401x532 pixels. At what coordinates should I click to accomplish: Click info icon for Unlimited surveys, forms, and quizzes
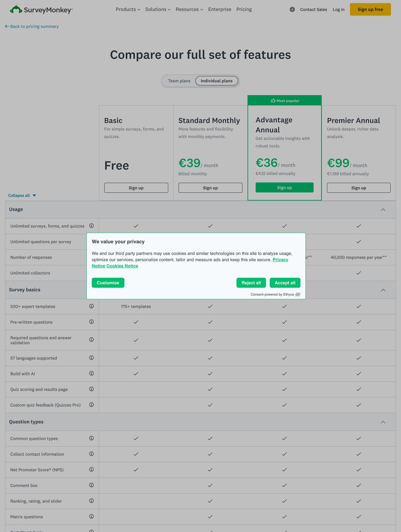(91, 226)
